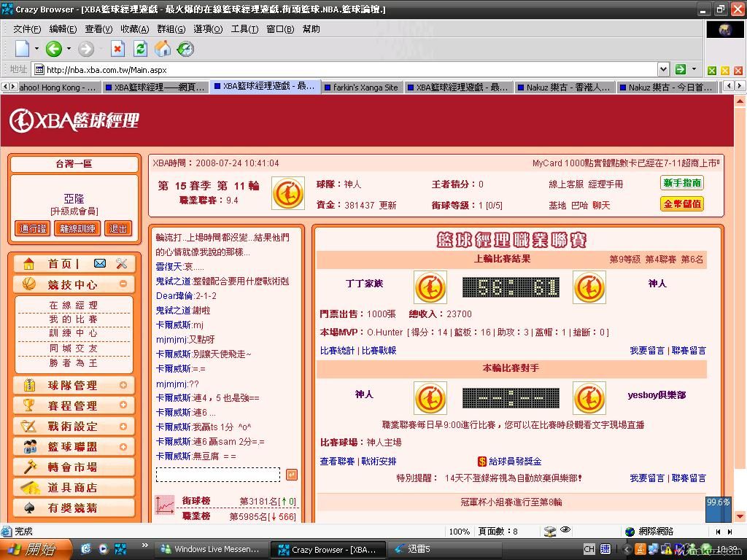Click the 99.6% memory usage bar
Viewport: 747px width, 560px height.
click(x=719, y=510)
